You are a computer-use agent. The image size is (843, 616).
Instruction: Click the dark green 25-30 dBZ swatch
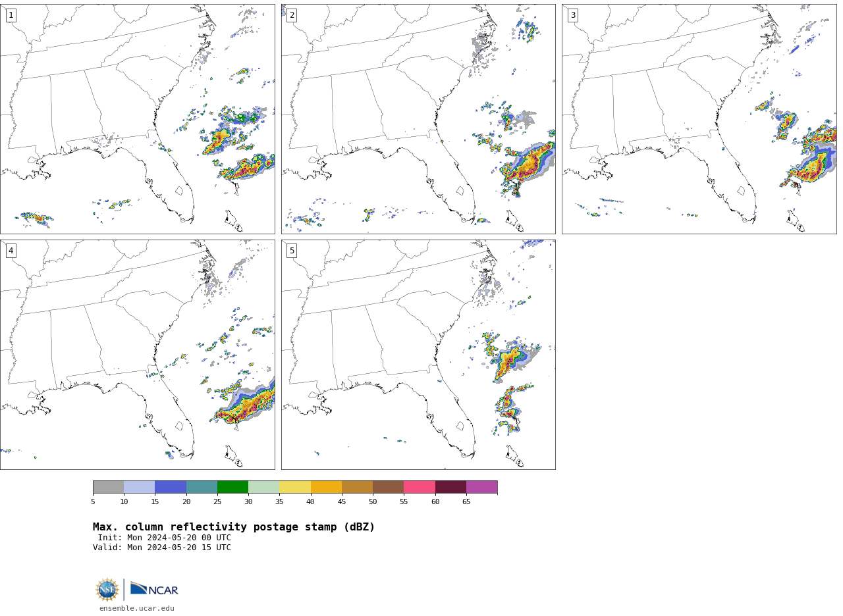pyautogui.click(x=232, y=487)
